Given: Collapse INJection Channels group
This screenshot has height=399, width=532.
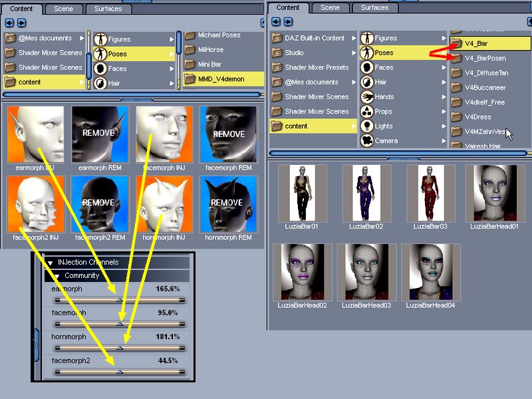Looking at the screenshot, I should coord(51,263).
